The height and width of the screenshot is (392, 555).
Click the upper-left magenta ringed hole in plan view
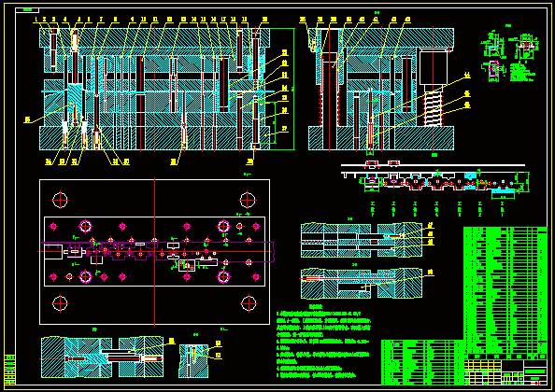pos(85,226)
